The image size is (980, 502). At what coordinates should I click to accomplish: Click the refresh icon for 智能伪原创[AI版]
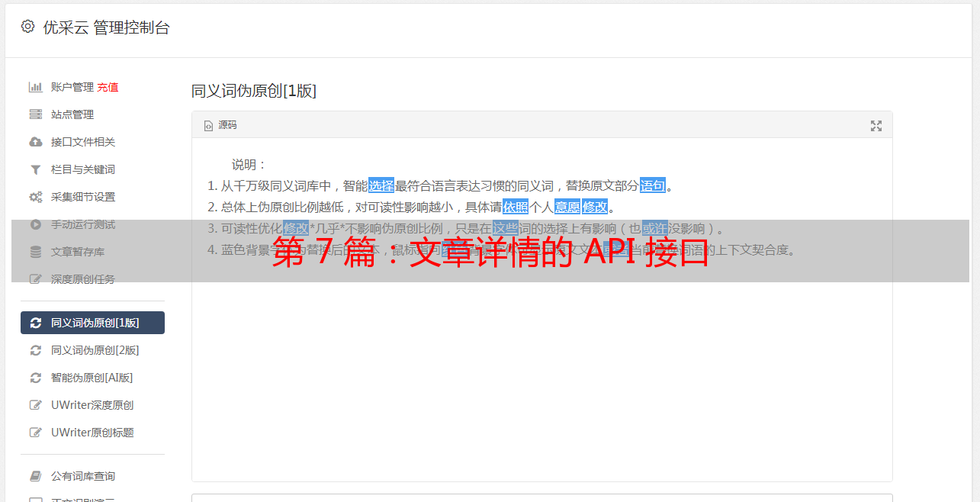point(35,378)
